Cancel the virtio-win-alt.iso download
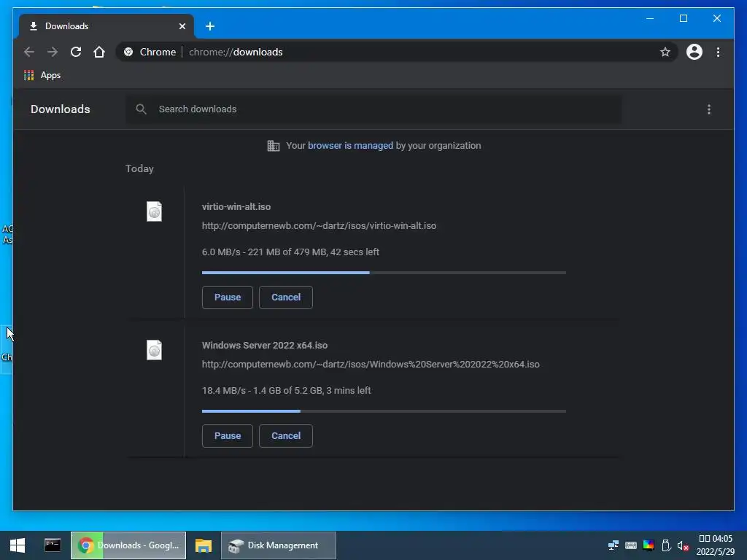The width and height of the screenshot is (747, 560). [286, 297]
